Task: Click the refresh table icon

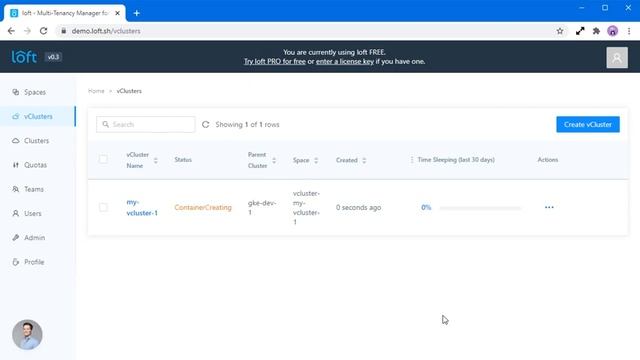Action: point(206,124)
